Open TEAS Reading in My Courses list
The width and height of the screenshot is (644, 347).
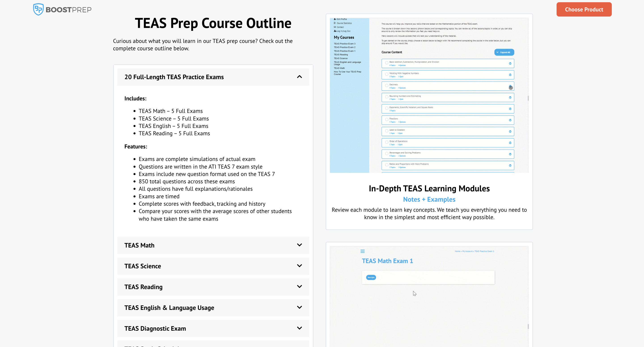click(341, 55)
